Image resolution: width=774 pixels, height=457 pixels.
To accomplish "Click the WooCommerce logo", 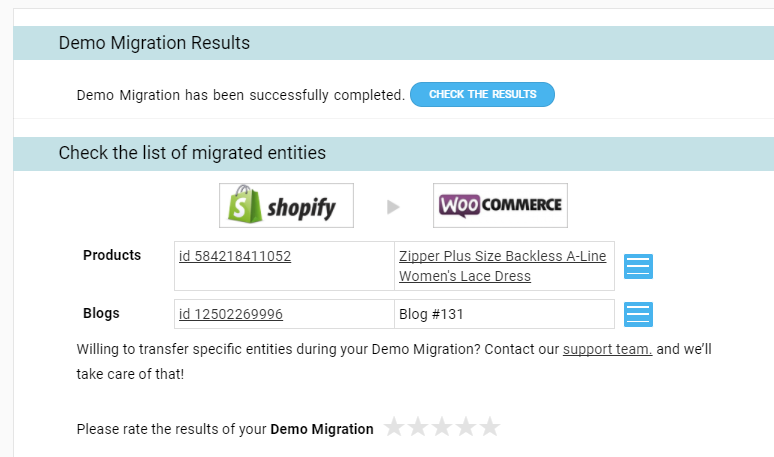I will point(501,205).
